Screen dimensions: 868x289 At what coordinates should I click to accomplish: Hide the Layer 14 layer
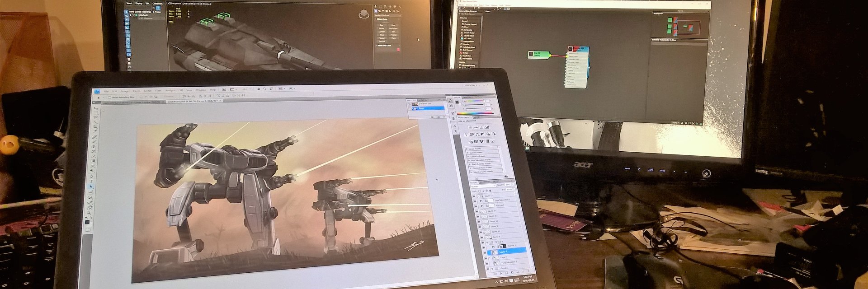click(x=476, y=211)
